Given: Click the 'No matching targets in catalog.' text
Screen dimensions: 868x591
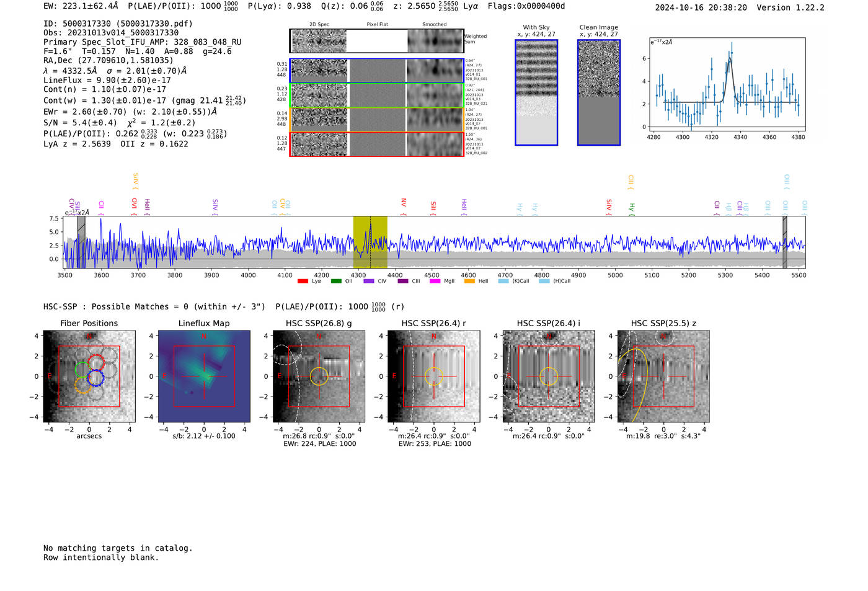Looking at the screenshot, I should click(118, 548).
